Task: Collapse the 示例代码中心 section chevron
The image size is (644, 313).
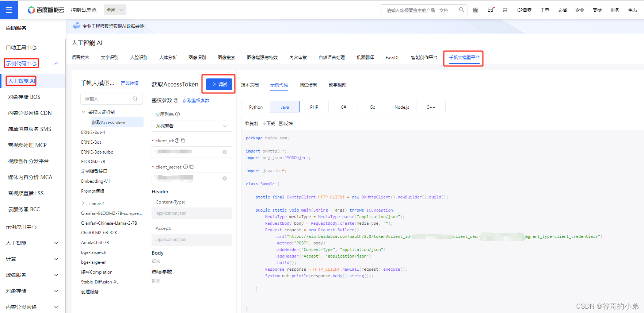Action: point(56,63)
